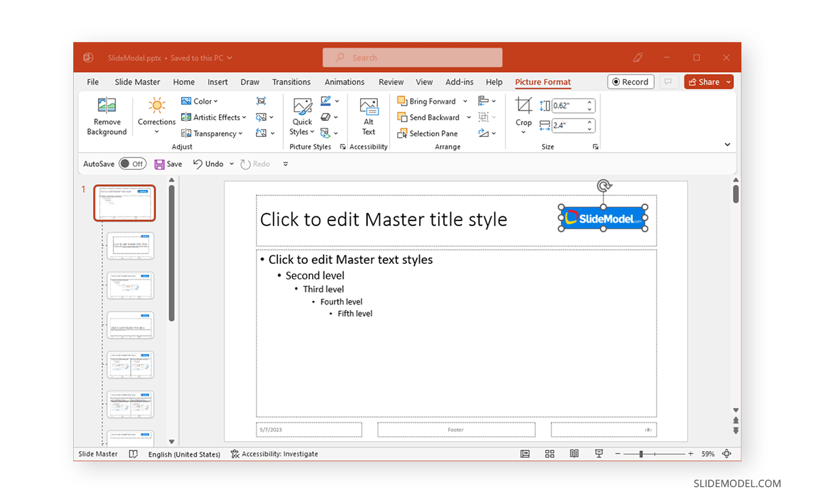Switch to Reading View in status bar
The height and width of the screenshot is (504, 814).
tap(574, 453)
